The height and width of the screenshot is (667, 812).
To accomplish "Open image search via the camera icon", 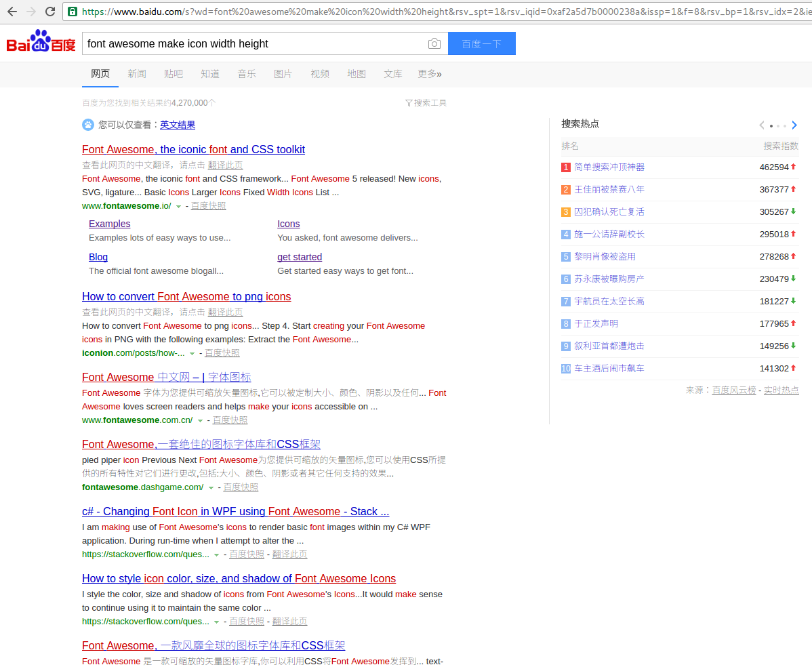I will point(434,43).
